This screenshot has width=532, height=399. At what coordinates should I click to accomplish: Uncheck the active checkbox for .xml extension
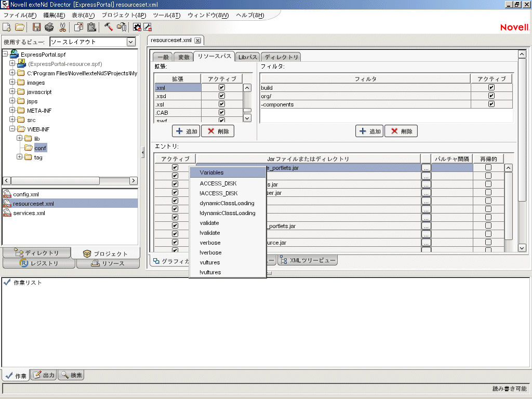[222, 88]
